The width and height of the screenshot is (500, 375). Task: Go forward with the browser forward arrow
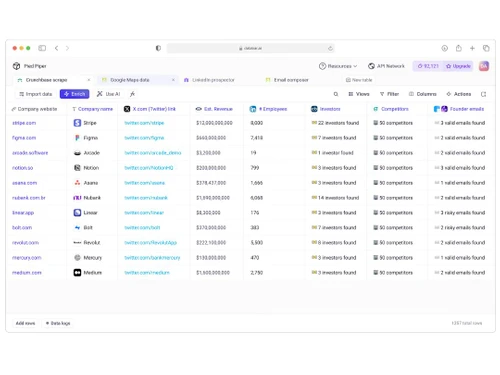pos(67,48)
